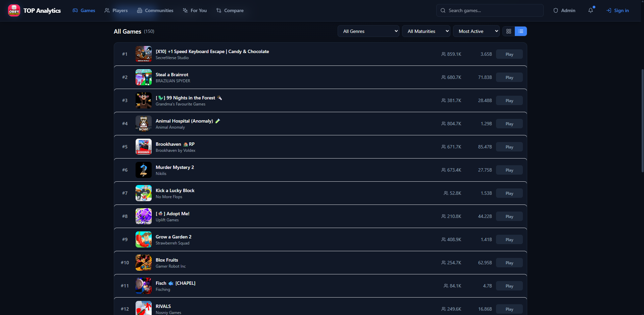Play Steal a Brainrot
Screen dimensions: 644x315
[x=509, y=77]
